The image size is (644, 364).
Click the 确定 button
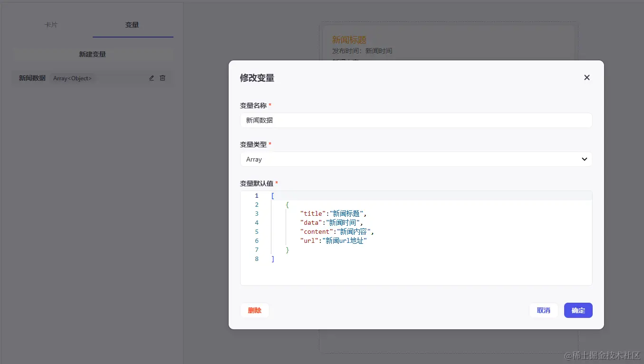point(578,310)
